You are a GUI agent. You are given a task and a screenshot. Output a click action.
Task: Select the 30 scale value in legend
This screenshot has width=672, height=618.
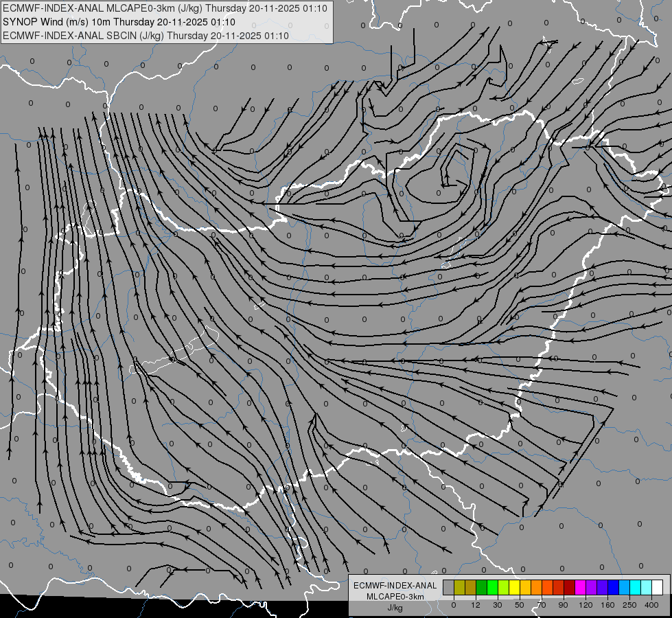pos(498,606)
